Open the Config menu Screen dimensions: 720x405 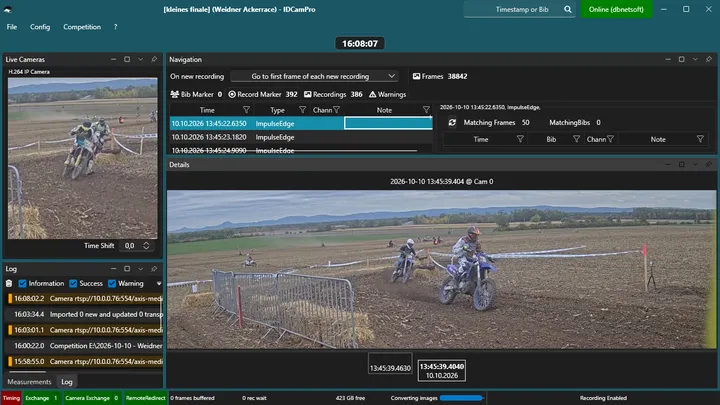coord(40,27)
